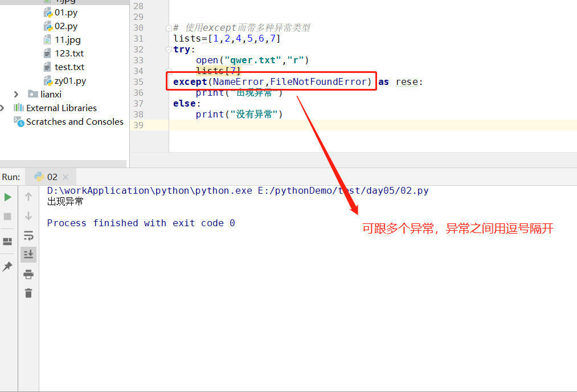The width and height of the screenshot is (577, 392).
Task: Place the cursor on empty line 39
Action: pos(373,125)
